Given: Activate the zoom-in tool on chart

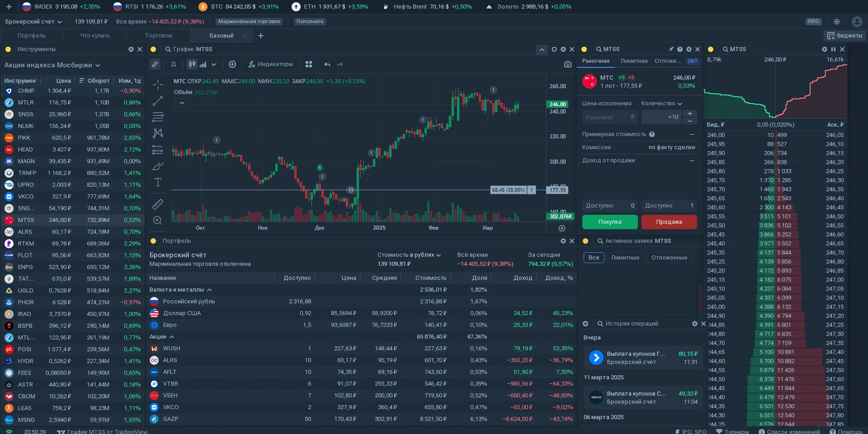Looking at the screenshot, I should click(x=158, y=221).
